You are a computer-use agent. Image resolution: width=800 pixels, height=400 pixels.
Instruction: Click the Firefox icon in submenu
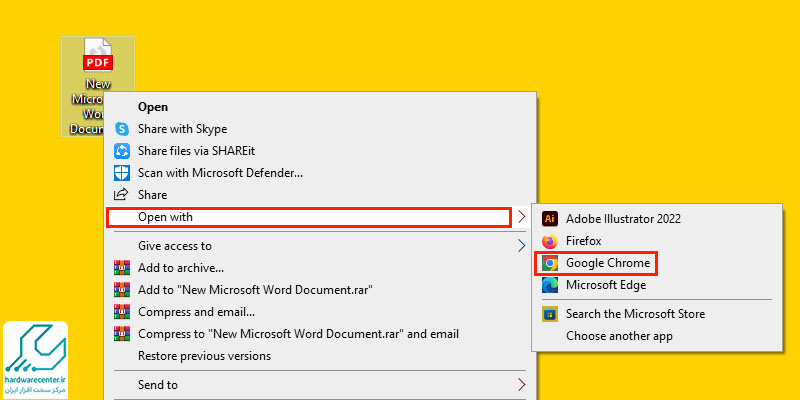tap(549, 241)
